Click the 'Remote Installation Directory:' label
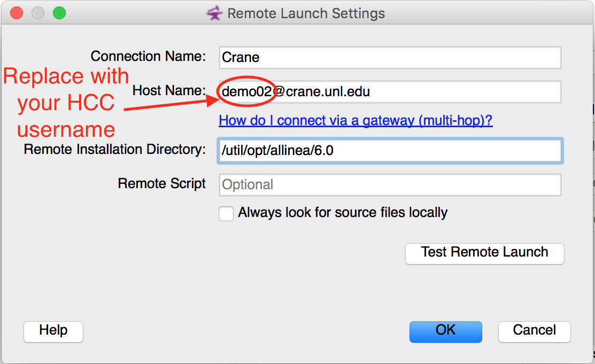 pos(114,150)
